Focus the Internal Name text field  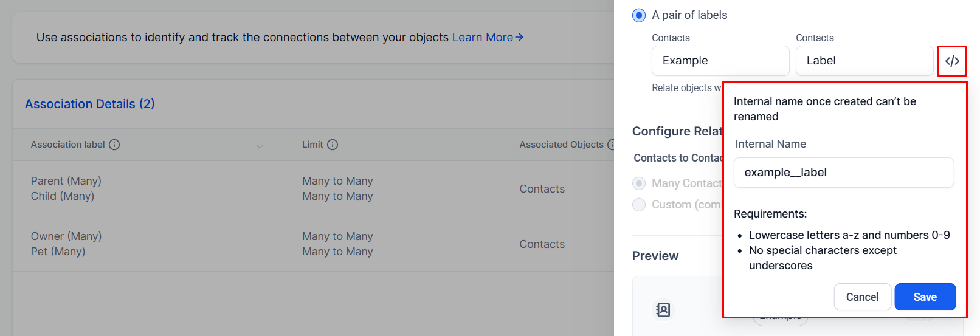[x=843, y=173]
